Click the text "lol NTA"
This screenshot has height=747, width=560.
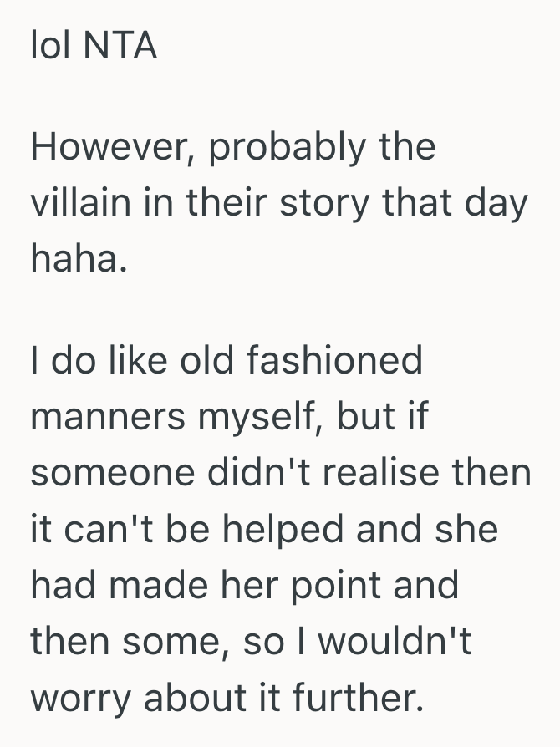click(x=94, y=47)
